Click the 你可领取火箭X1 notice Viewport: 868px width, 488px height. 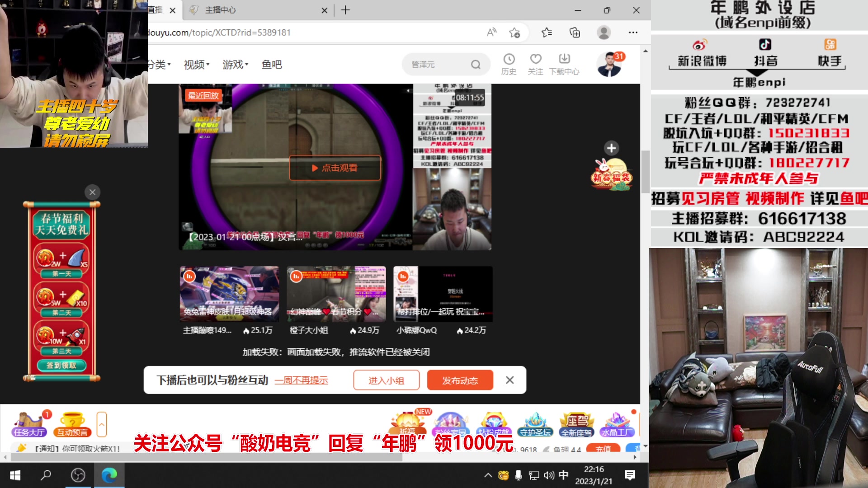[x=77, y=449]
